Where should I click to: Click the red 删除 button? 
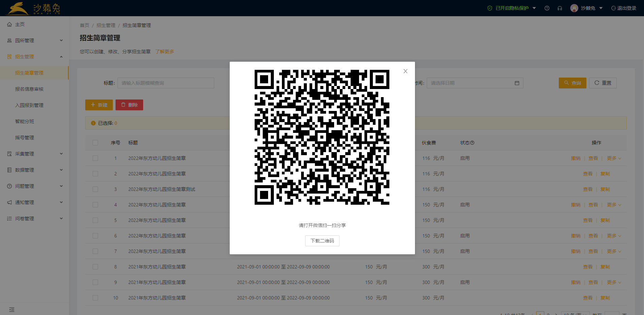(x=129, y=105)
